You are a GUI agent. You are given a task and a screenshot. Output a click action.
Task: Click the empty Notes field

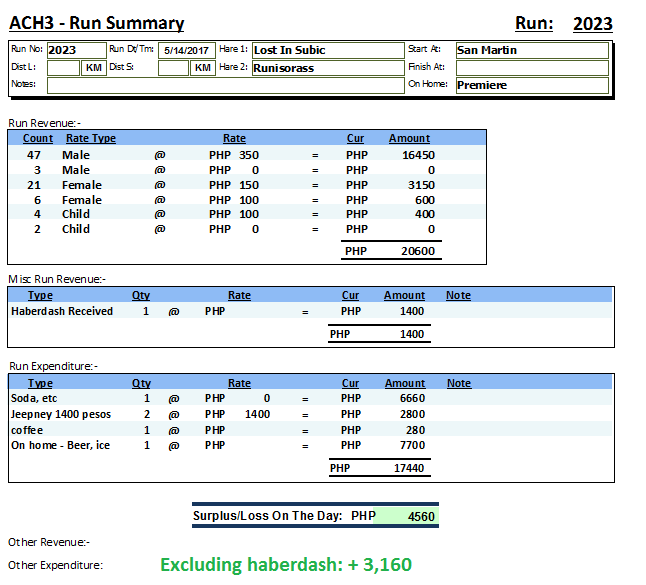point(225,86)
